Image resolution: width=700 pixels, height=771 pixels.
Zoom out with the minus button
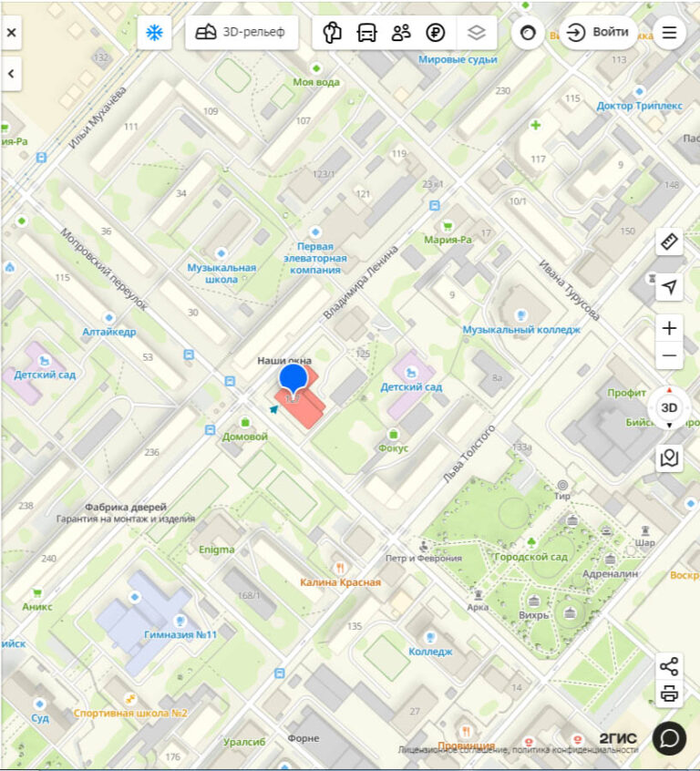[x=669, y=355]
